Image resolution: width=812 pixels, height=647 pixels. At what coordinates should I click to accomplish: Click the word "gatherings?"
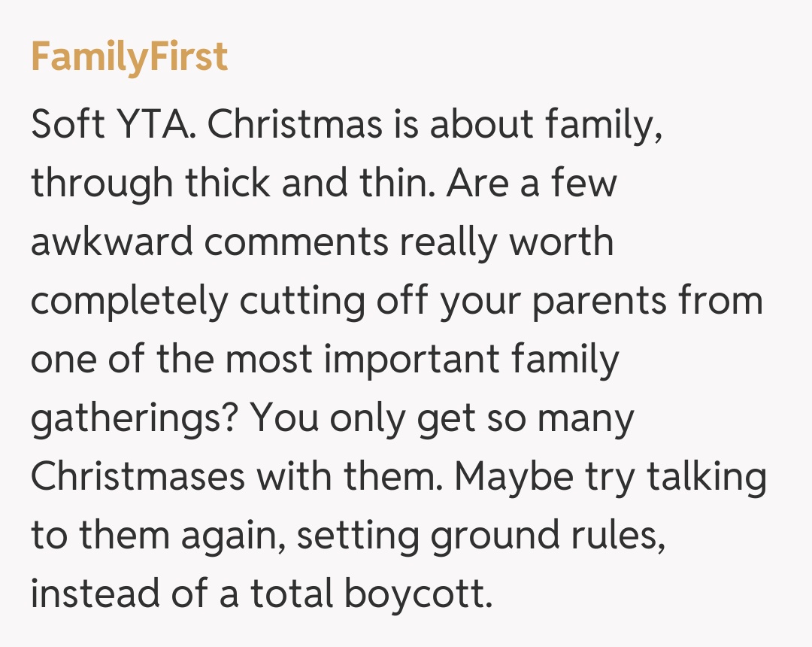coord(134,418)
